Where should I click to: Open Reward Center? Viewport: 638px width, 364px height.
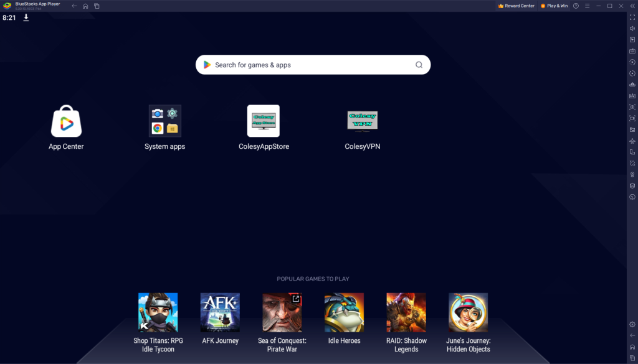coord(517,6)
